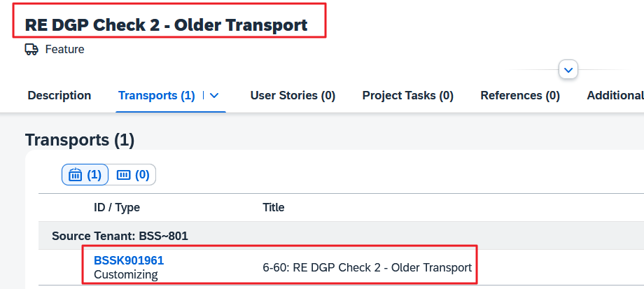Select the Transports (1) tab

click(x=156, y=95)
